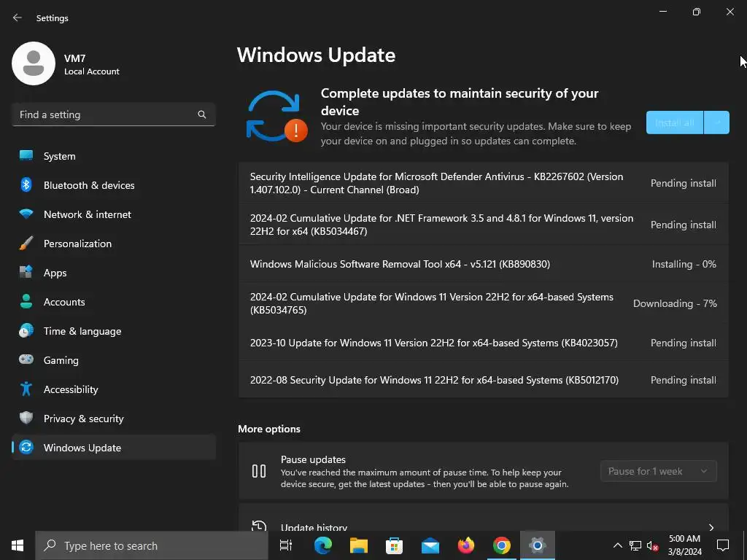
Task: Click the Gaming controller icon
Action: click(x=26, y=359)
